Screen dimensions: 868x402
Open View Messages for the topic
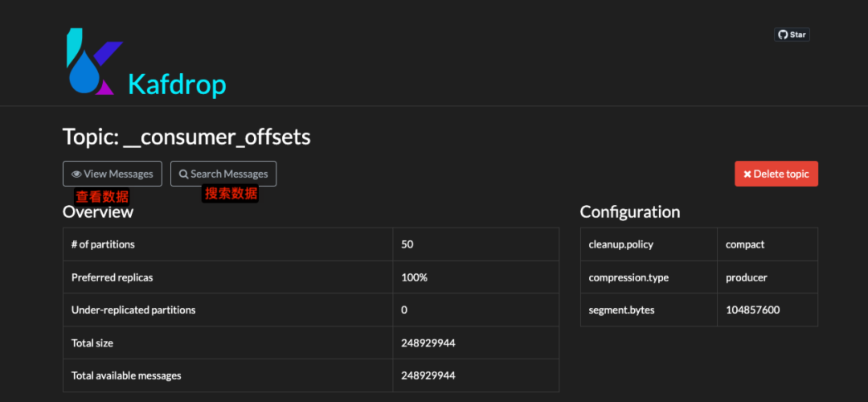pyautogui.click(x=113, y=174)
